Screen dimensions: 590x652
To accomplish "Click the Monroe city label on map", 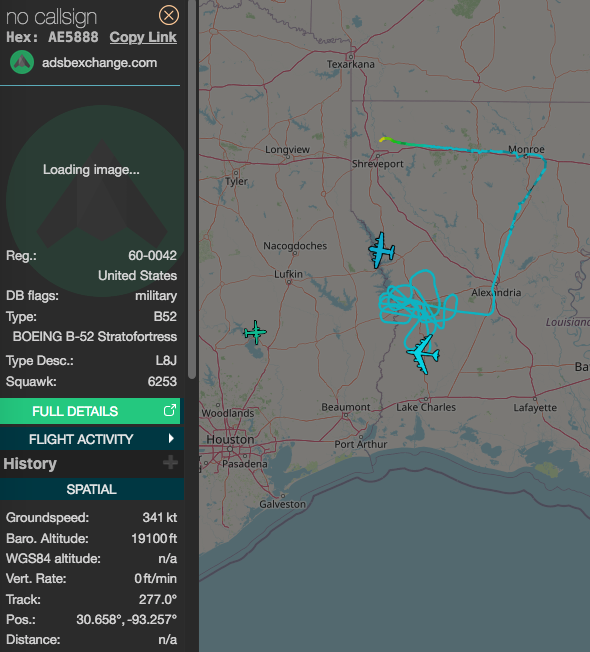I will [x=526, y=149].
